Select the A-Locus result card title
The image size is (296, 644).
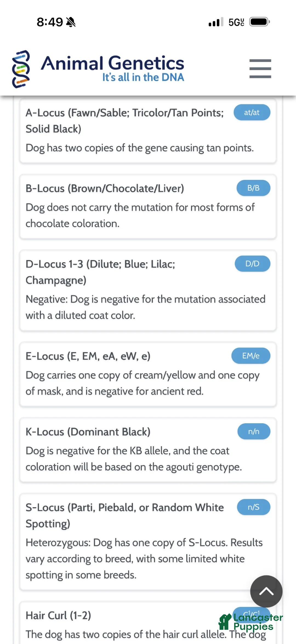(x=125, y=121)
